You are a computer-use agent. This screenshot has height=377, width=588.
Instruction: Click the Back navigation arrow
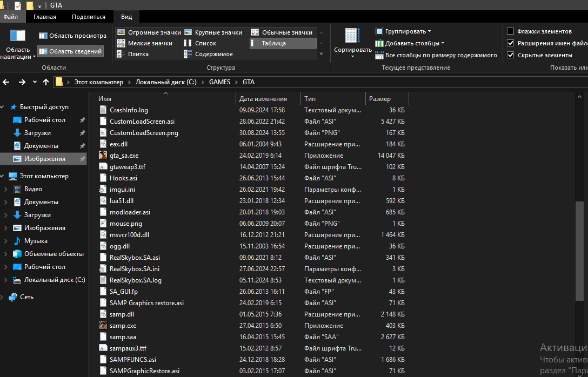[x=6, y=82]
